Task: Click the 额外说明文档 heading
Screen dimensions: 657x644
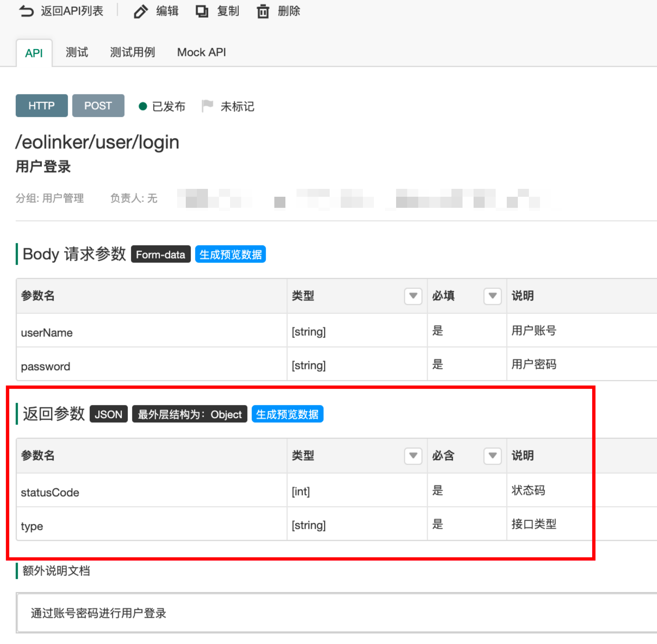Action: click(56, 571)
